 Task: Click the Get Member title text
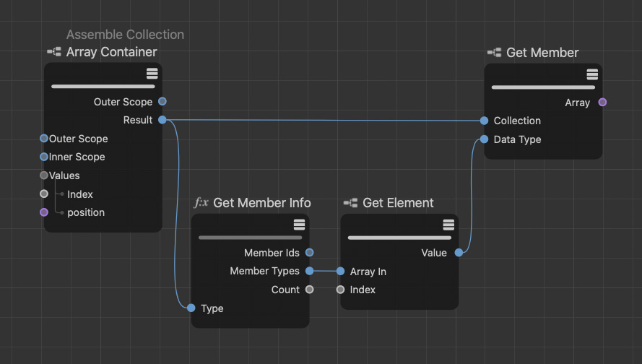click(x=542, y=53)
